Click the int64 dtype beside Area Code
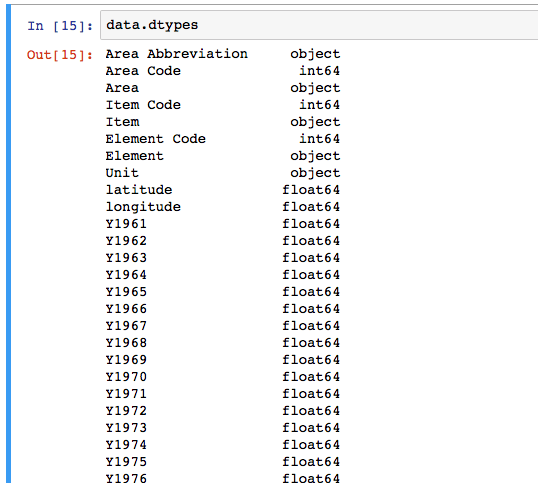The image size is (538, 483). 319,71
